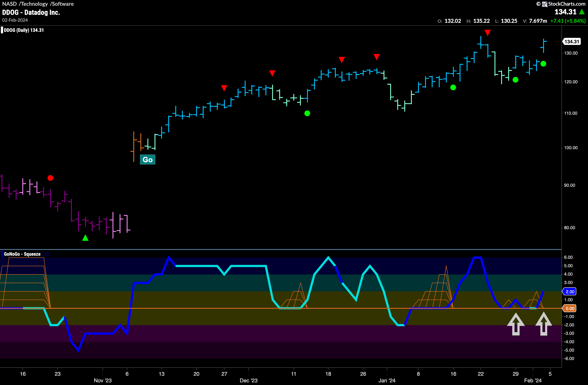
Task: Click the red down-triangle in early December
Action: pos(272,73)
